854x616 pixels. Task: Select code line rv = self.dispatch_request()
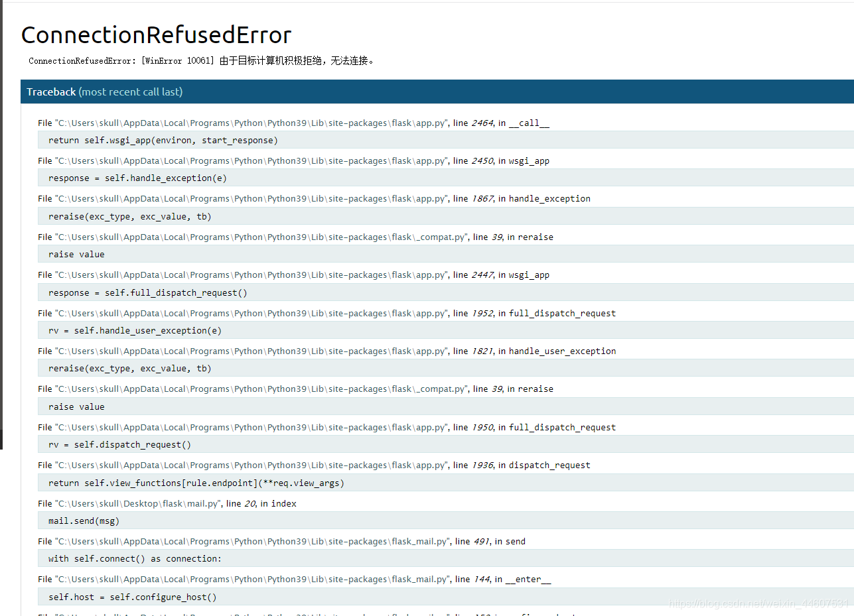pos(119,444)
